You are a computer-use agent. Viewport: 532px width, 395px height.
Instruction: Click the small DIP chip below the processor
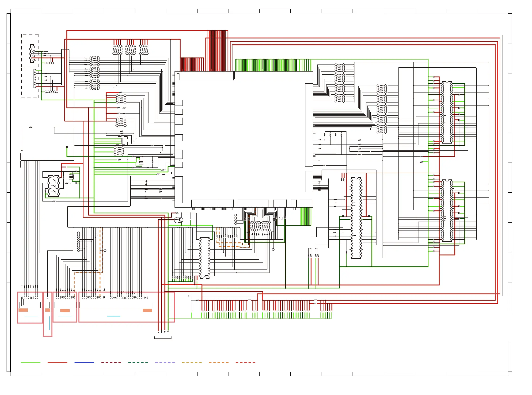tap(205, 258)
